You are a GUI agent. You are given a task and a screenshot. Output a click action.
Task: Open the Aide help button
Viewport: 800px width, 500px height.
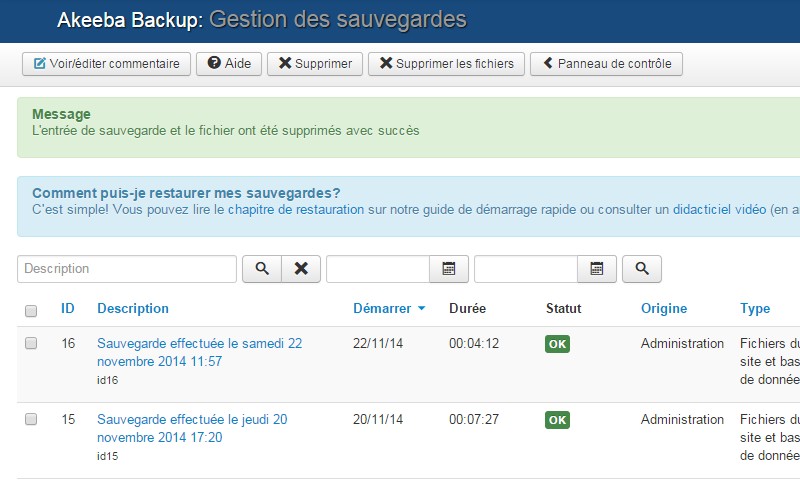coord(229,64)
